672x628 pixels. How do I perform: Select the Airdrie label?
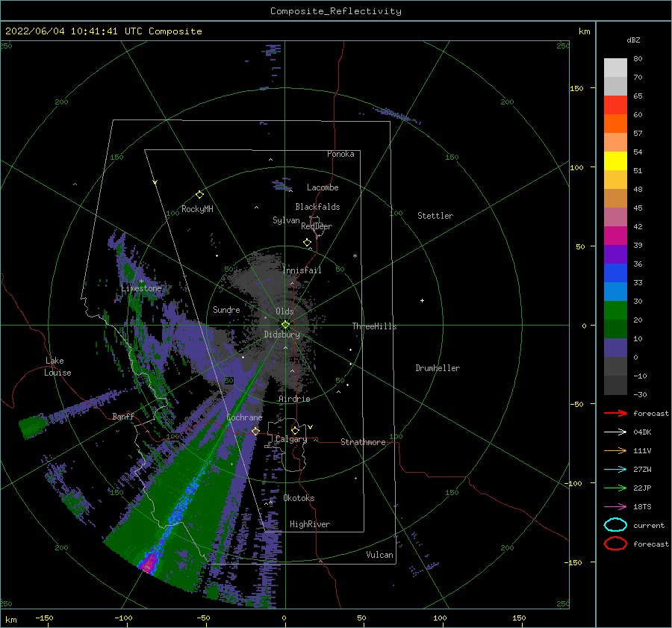294,399
